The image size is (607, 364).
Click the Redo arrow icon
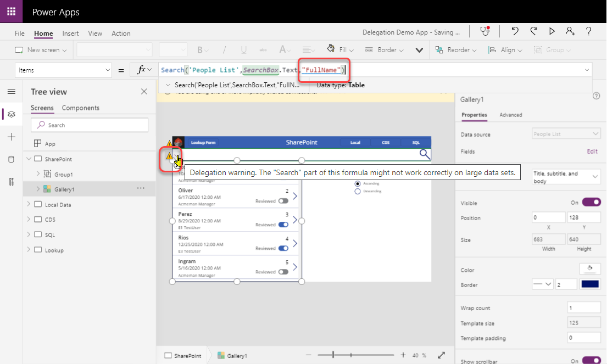click(534, 31)
